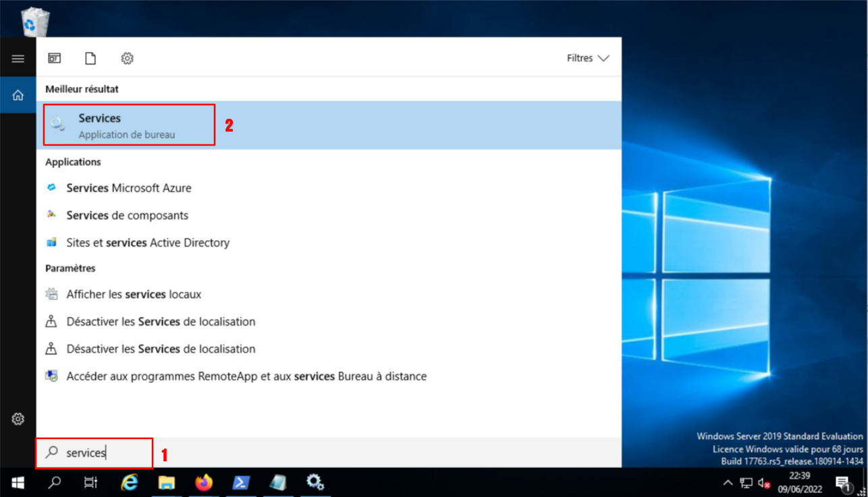
Task: Click the Windows Start button
Action: pos(18,483)
